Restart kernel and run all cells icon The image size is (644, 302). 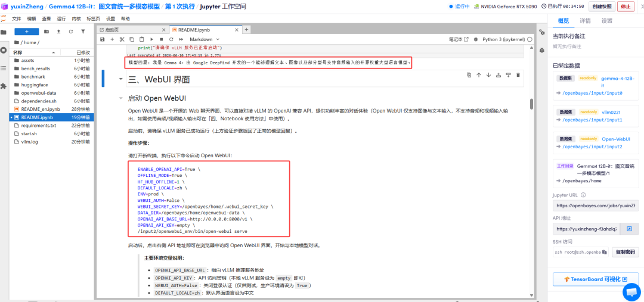click(x=181, y=39)
